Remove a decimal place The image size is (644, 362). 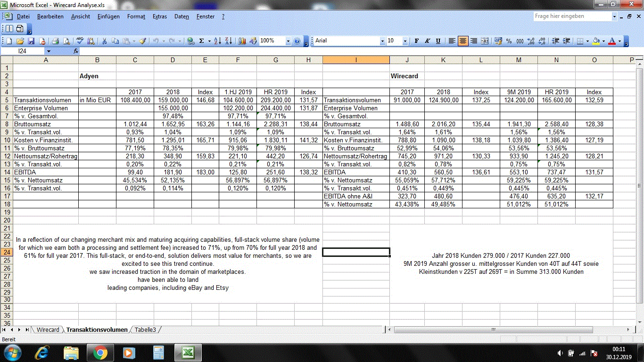click(542, 41)
